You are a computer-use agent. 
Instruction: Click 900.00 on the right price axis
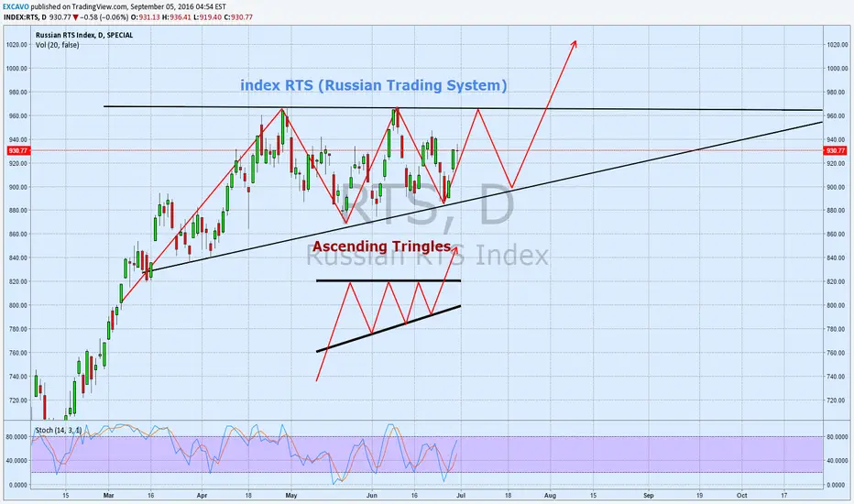[x=838, y=188]
